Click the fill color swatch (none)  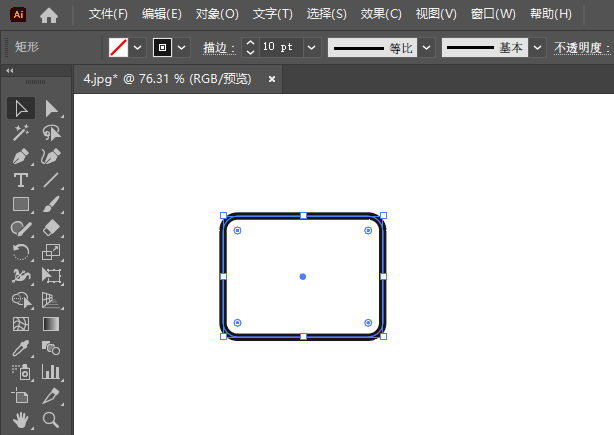click(118, 47)
